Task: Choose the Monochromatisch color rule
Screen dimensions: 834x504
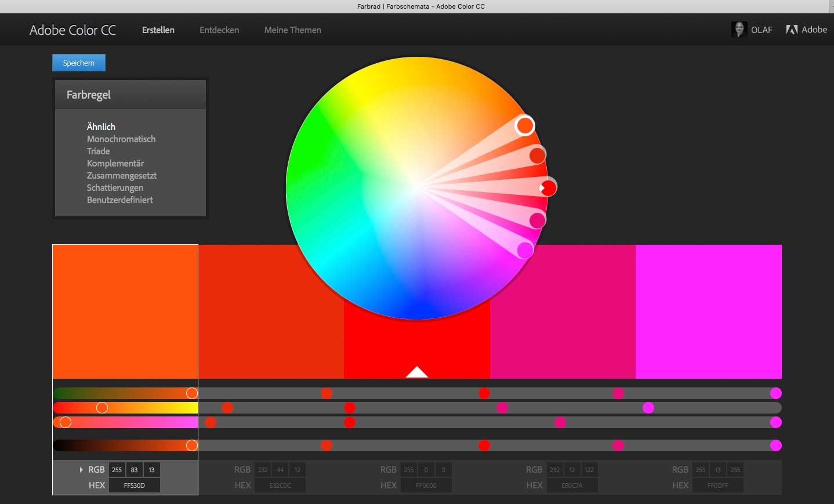Action: (121, 139)
